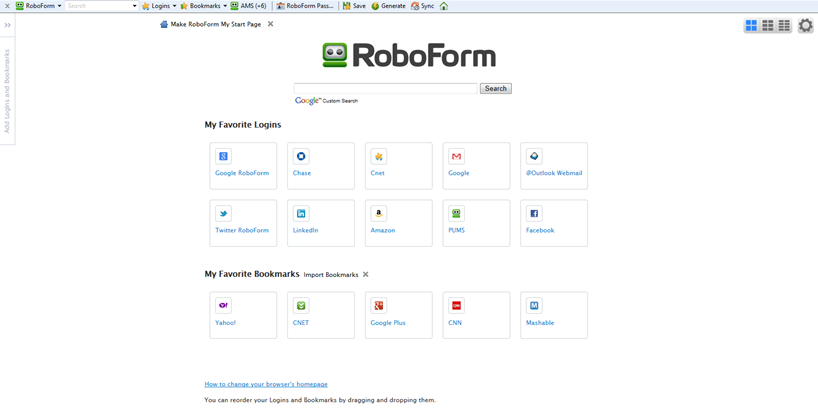Viewport: 818px width, 409px height.
Task: Open the LinkedIn login link
Action: (306, 230)
